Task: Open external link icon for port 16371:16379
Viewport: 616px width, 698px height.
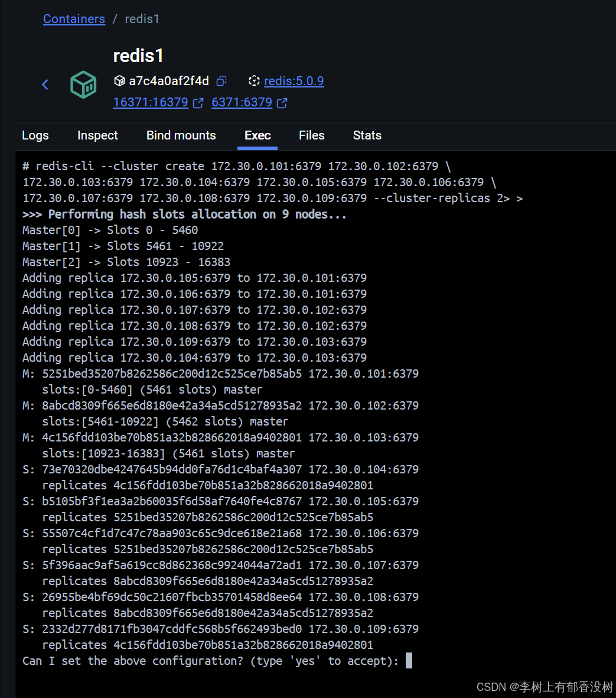Action: coord(198,103)
